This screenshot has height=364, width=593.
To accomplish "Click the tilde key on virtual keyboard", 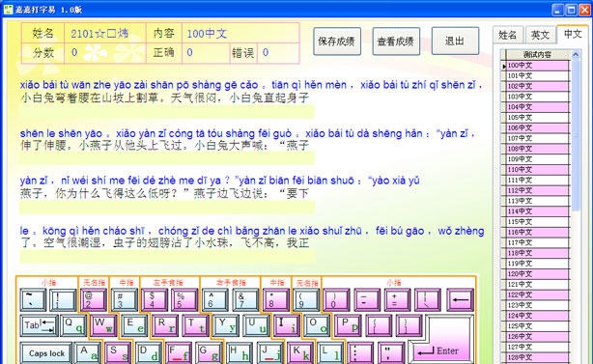I will pyautogui.click(x=33, y=300).
